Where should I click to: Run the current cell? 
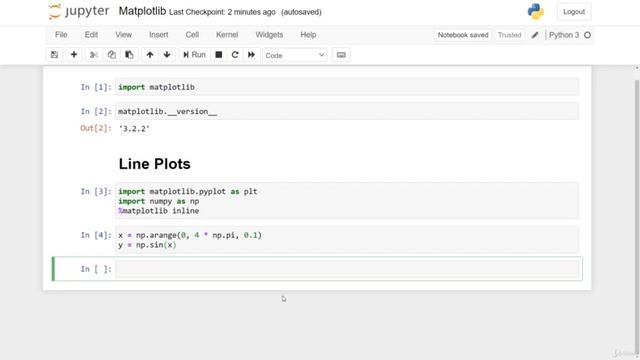194,55
